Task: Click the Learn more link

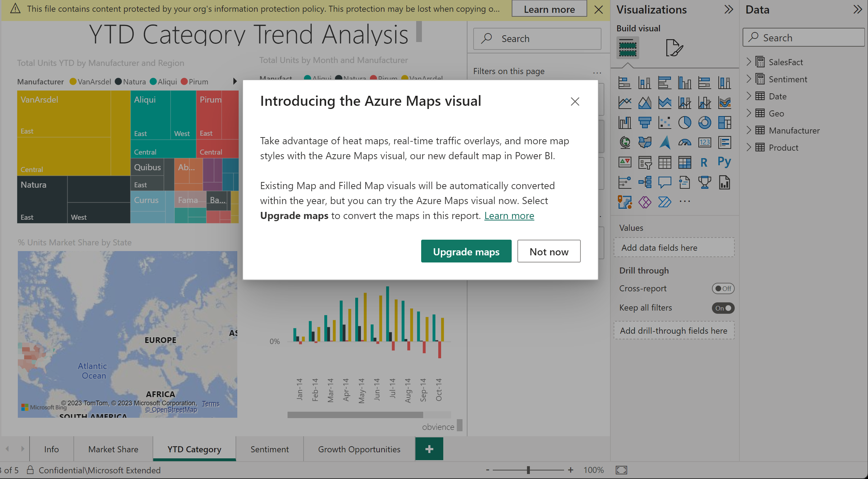Action: [x=509, y=215]
